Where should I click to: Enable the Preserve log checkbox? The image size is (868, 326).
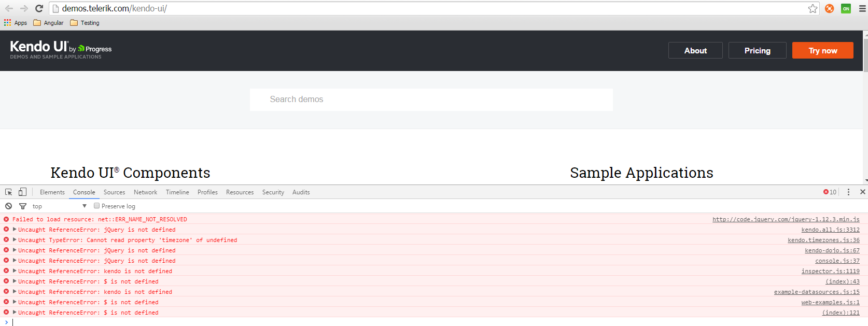pyautogui.click(x=97, y=206)
